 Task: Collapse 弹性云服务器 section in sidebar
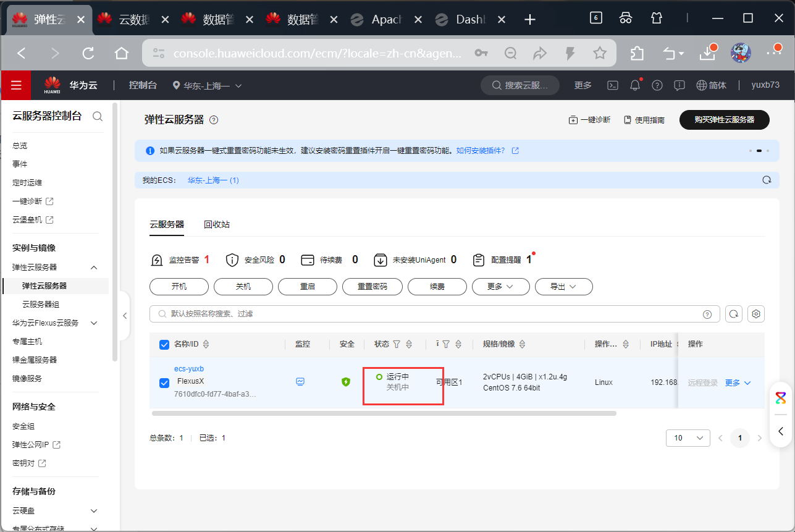click(94, 268)
